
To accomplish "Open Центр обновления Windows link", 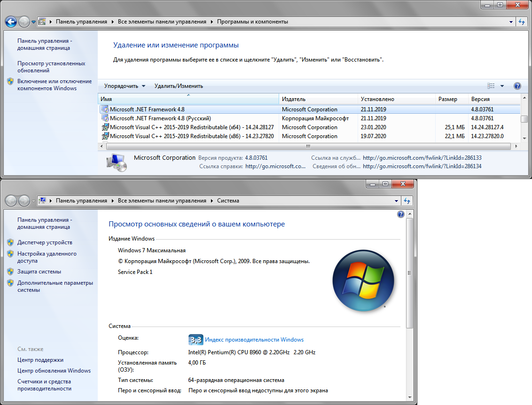I will pyautogui.click(x=54, y=371).
